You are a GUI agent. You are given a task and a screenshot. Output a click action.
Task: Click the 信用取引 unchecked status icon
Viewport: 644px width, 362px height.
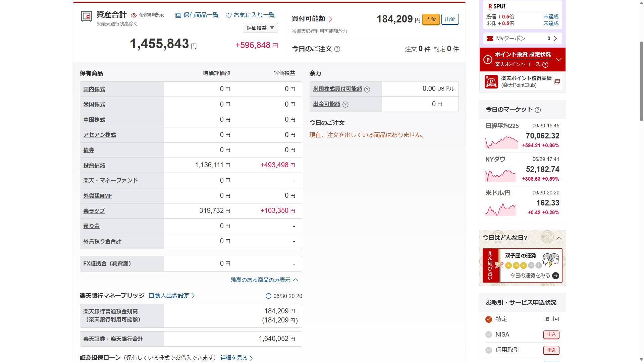tap(489, 350)
